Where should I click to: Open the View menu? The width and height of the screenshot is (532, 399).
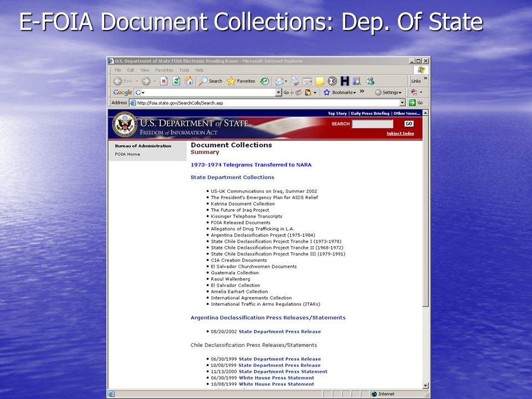[x=145, y=70]
